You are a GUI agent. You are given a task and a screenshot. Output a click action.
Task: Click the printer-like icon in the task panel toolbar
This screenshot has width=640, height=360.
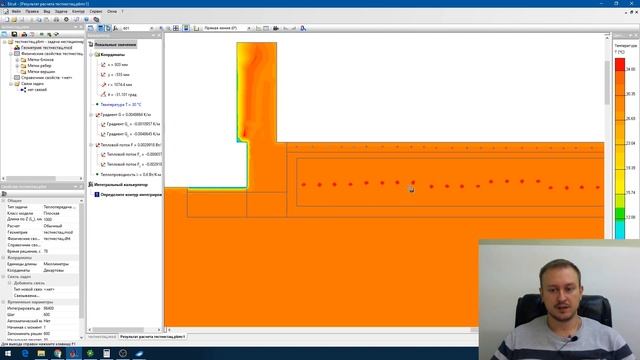pos(24,34)
